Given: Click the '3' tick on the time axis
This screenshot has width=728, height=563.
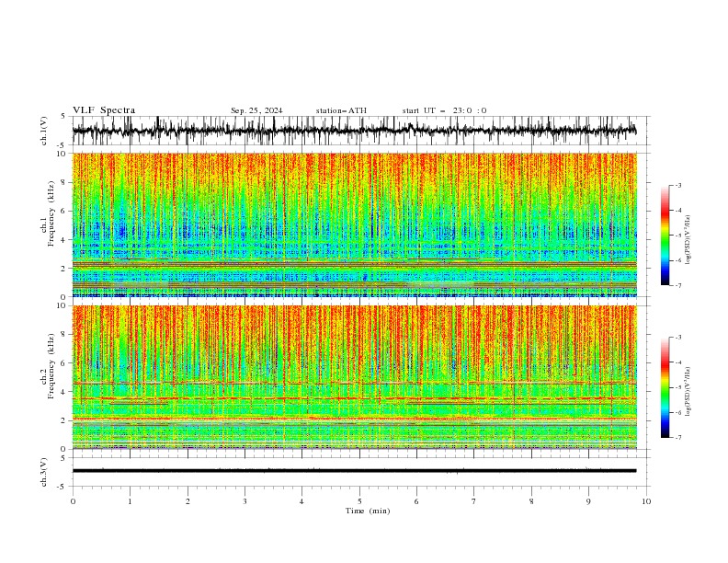Looking at the screenshot, I should (x=245, y=501).
